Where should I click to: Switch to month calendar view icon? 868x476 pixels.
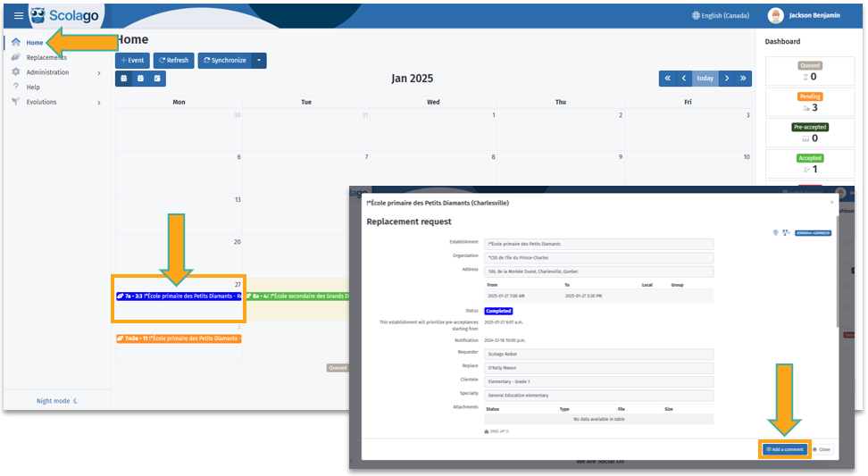(124, 78)
